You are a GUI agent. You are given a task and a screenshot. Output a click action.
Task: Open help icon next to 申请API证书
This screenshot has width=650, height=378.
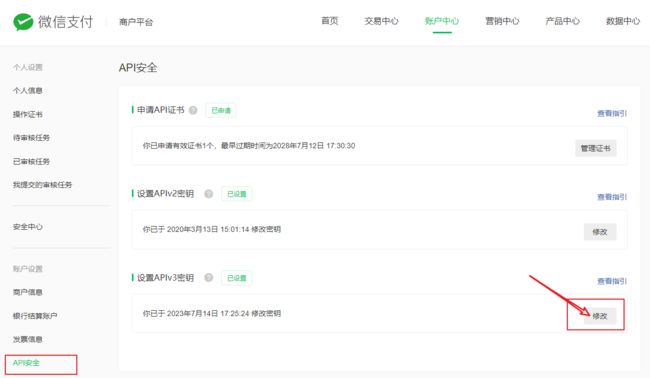193,110
